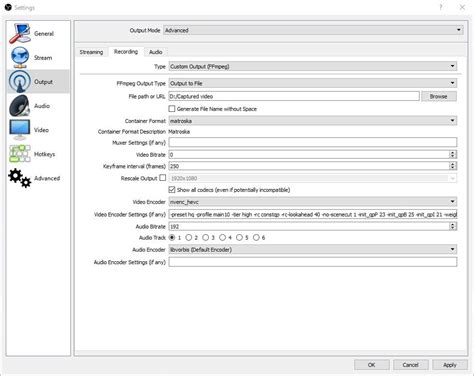Click the Video Encoder Settings field
Viewport: 474px width, 376px height.
[313, 214]
